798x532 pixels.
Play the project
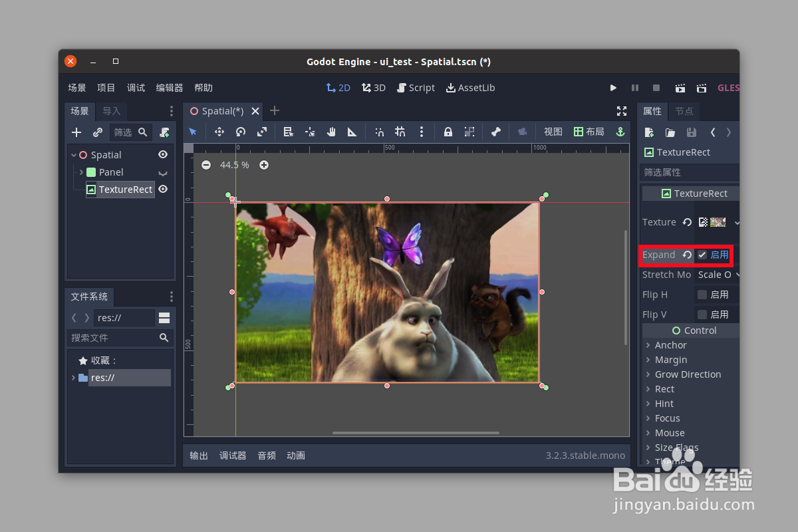click(613, 88)
